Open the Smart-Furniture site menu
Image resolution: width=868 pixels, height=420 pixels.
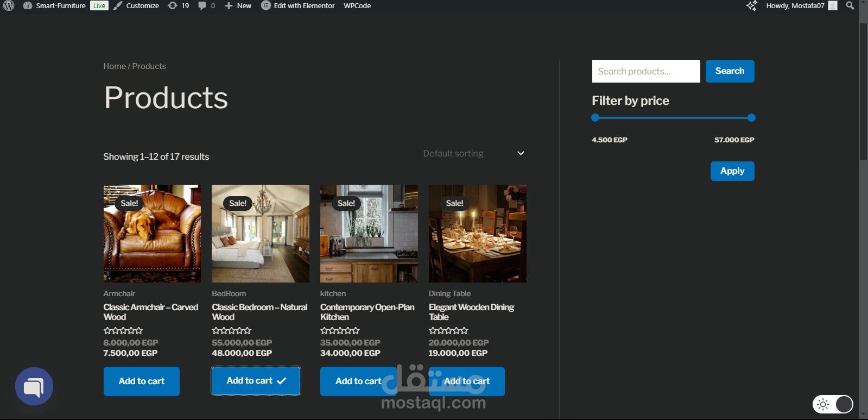[54, 5]
